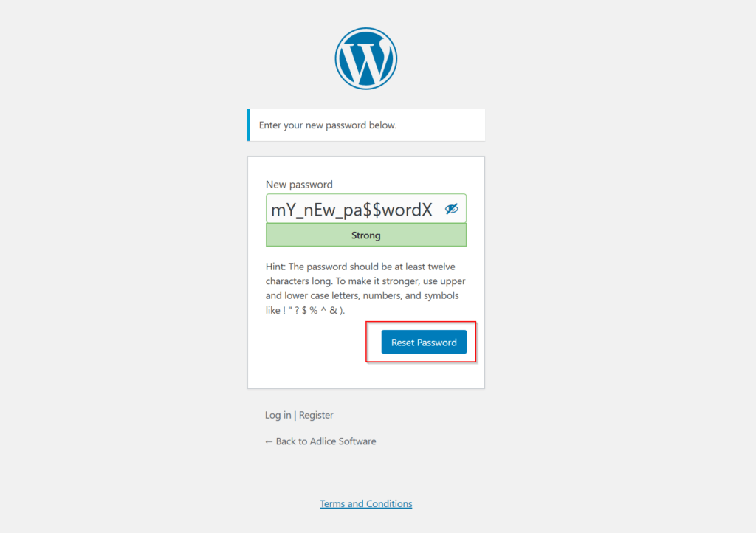The width and height of the screenshot is (756, 533).
Task: Click the word 'Strong' in strength meter
Action: (x=366, y=235)
